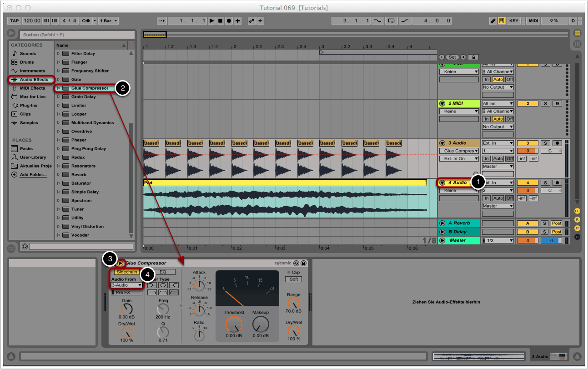Click the transport Stop button

click(x=220, y=20)
